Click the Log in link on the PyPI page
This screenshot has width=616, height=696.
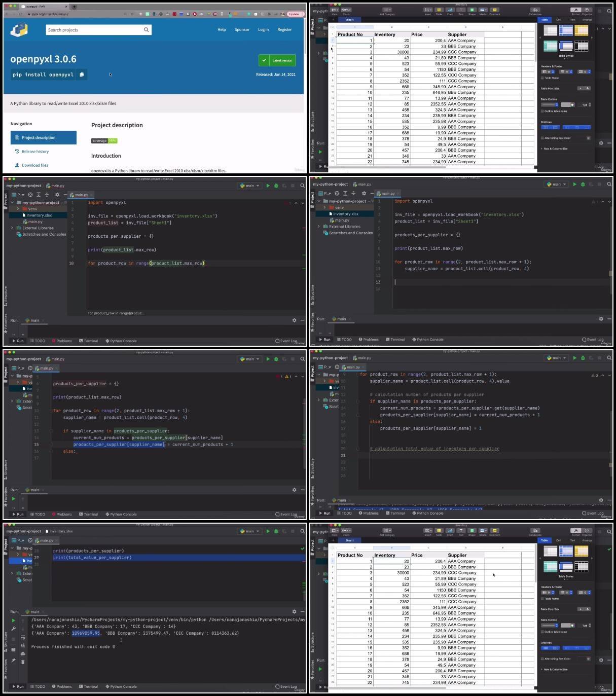point(263,29)
